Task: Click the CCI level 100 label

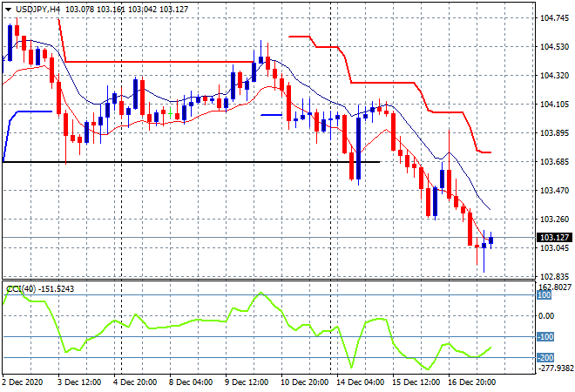Action: (545, 295)
